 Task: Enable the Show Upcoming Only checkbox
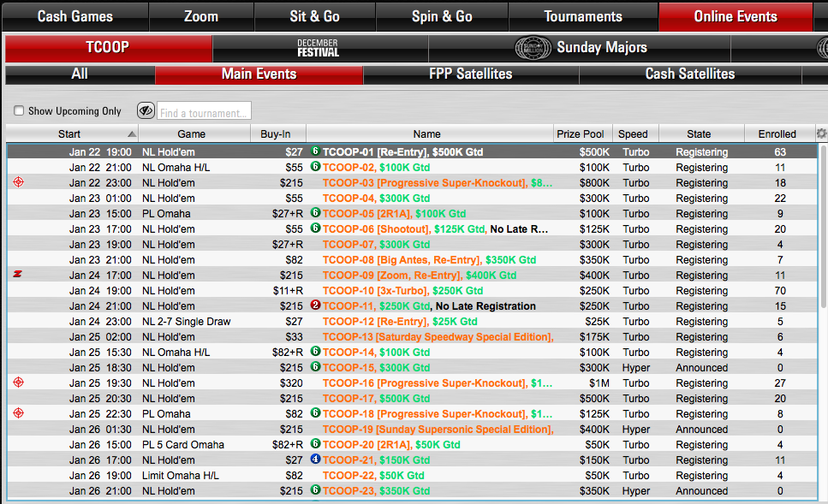(x=19, y=111)
